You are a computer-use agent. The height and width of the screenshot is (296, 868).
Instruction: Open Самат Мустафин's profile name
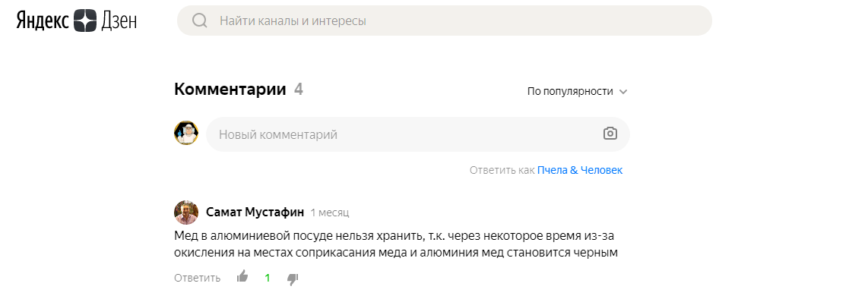[x=255, y=212]
